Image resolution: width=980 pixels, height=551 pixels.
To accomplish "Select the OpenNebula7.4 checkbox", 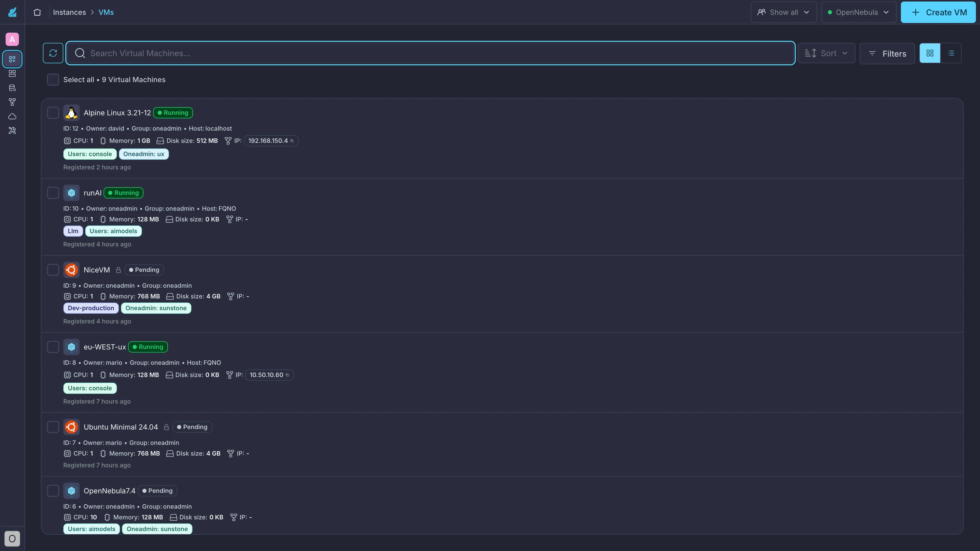I will [53, 491].
